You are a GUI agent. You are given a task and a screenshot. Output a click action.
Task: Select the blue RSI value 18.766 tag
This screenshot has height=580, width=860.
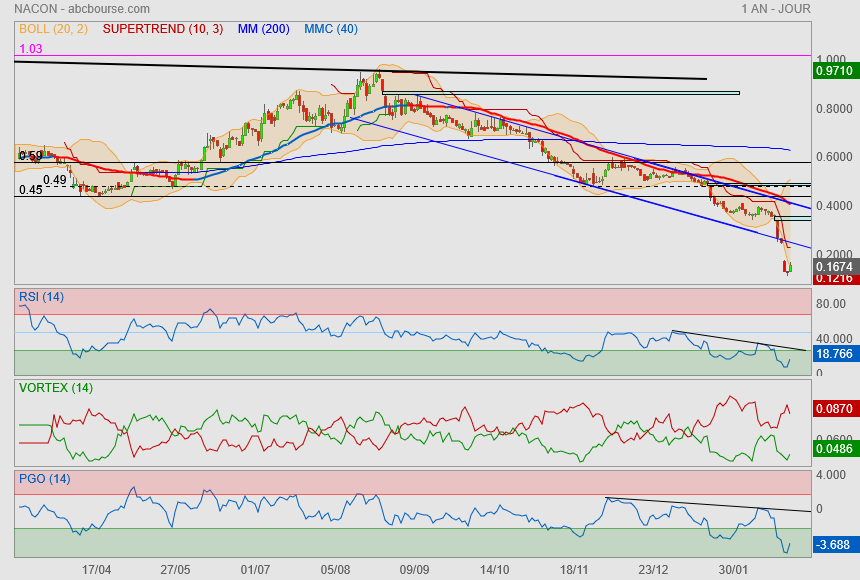(x=833, y=353)
